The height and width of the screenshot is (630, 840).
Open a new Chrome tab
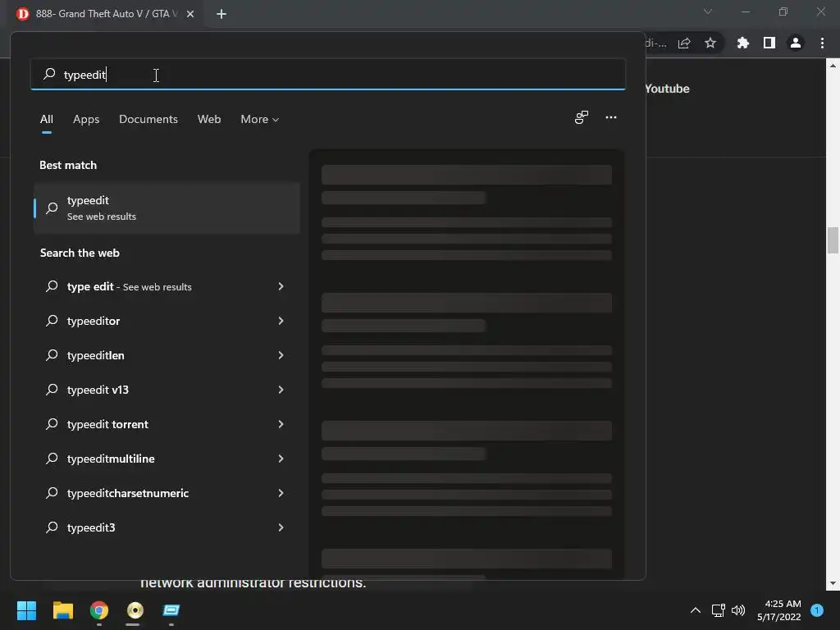221,14
